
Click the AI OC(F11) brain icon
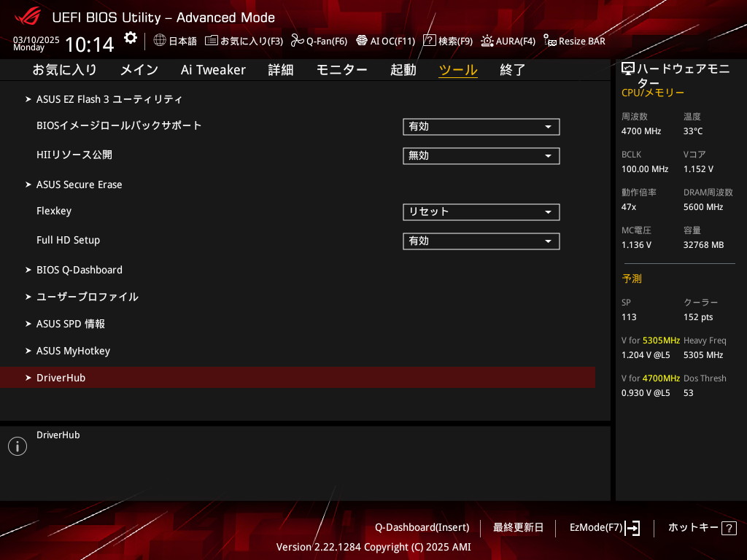pos(362,41)
